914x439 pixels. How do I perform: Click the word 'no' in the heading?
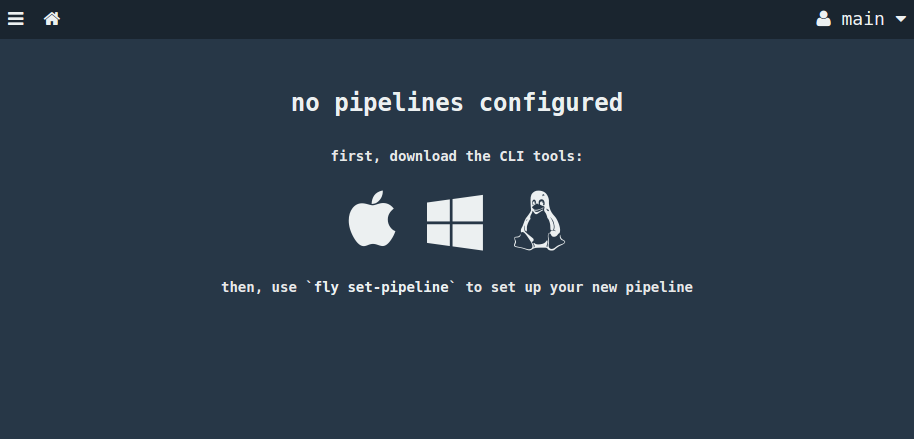(305, 105)
